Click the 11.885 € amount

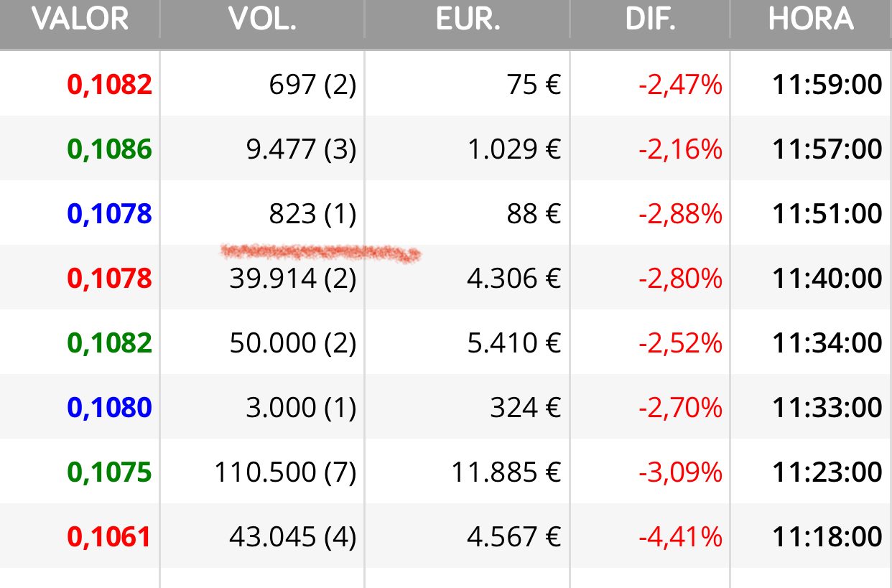coord(506,472)
